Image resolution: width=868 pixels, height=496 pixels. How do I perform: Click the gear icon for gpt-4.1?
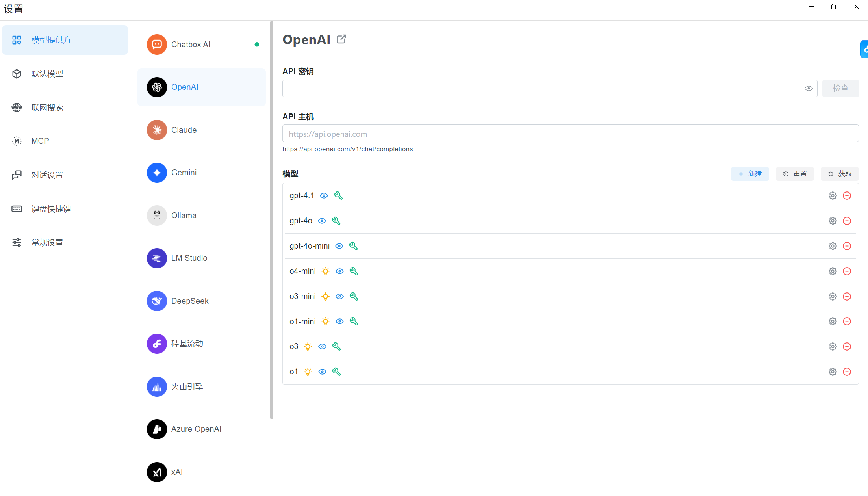tap(833, 196)
